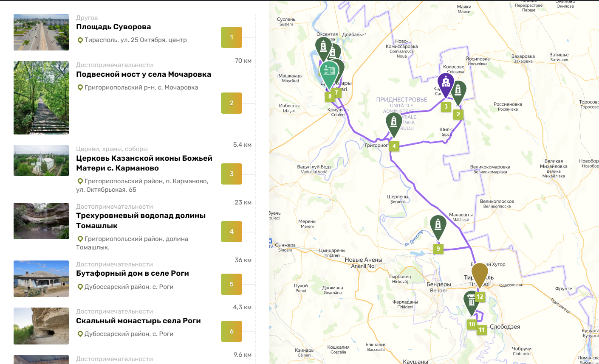Click the 5,4 км distance label
The width and height of the screenshot is (599, 364).
tap(242, 145)
